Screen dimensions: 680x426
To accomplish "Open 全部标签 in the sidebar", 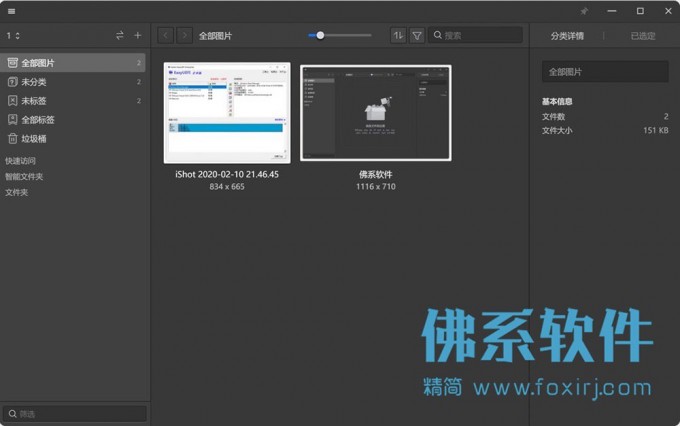I will coord(73,120).
